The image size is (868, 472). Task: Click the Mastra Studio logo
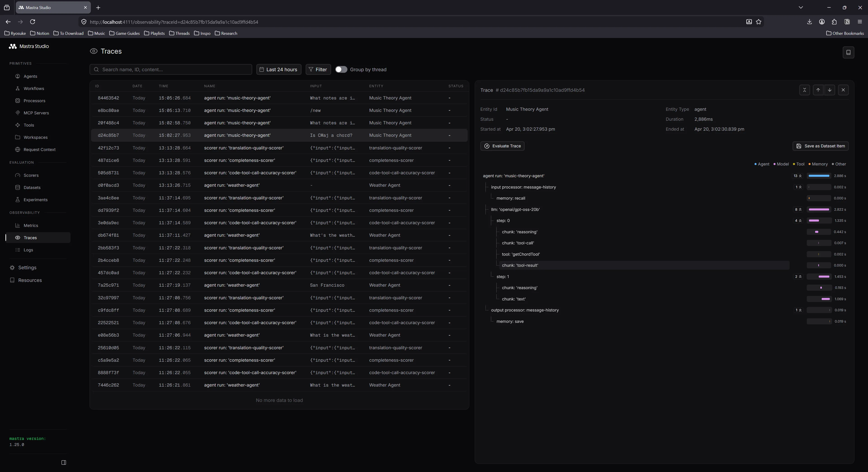29,46
